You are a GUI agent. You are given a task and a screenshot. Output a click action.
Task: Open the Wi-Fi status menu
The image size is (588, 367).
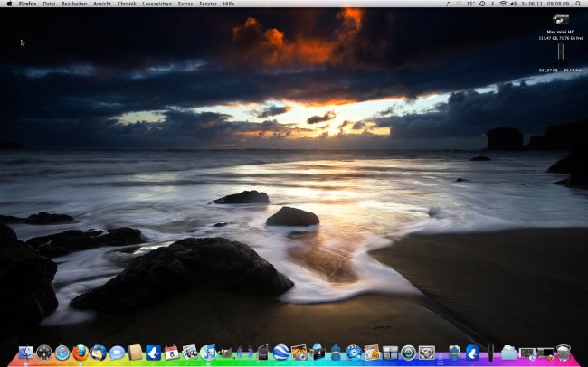click(x=503, y=4)
